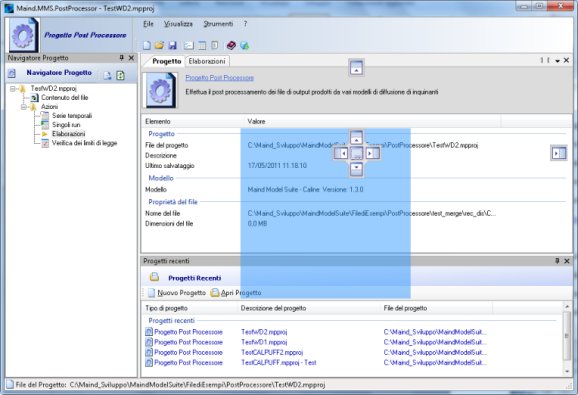Screen dimensions: 578x395
Task: Click the small gray page toolbar icon
Action: (215, 45)
